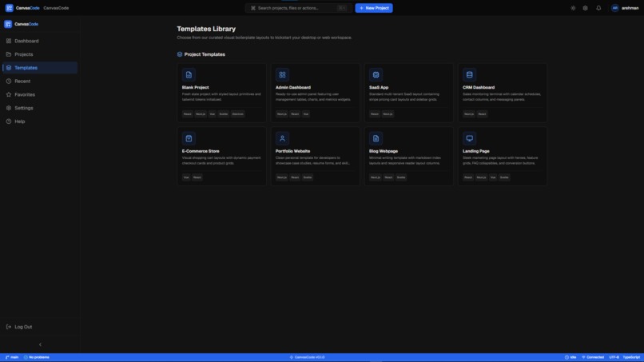This screenshot has width=644, height=362.
Task: Select Next.js tag on Portfolio Website
Action: (x=282, y=177)
